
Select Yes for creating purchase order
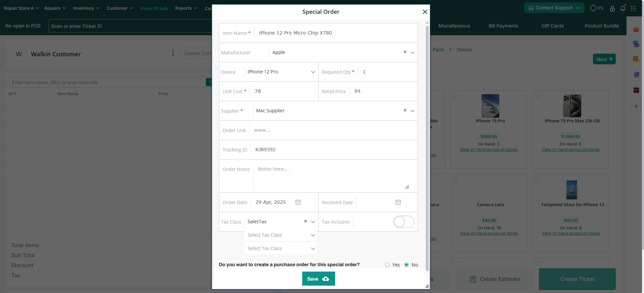[x=387, y=265]
